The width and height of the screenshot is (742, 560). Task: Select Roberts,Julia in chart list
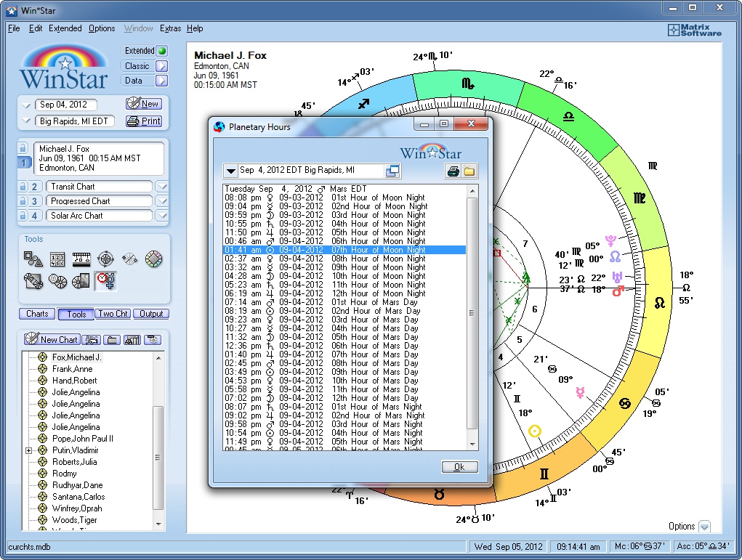[x=74, y=462]
